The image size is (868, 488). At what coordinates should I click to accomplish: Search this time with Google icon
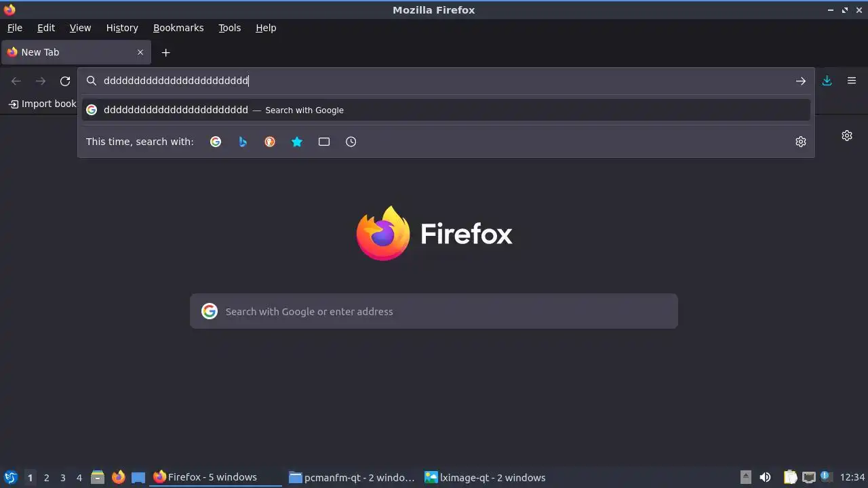pyautogui.click(x=216, y=142)
